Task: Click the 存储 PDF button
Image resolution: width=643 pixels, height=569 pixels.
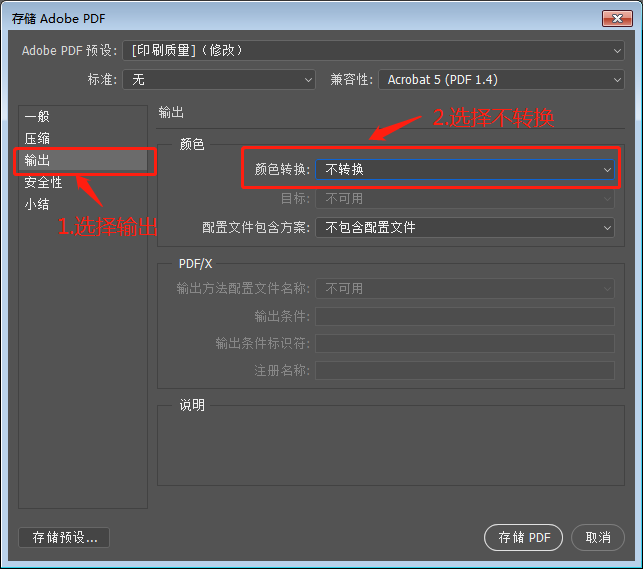Action: 523,537
